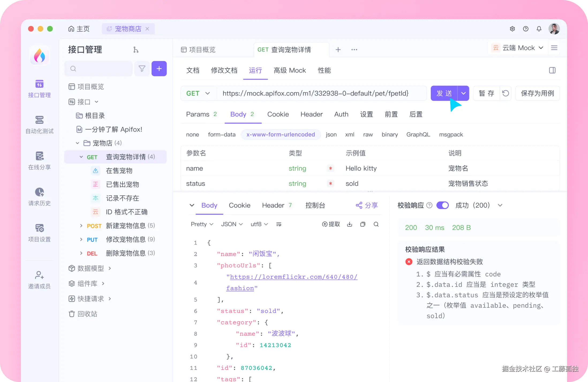Expand the POST 新建宠物信息 tree item

coord(81,226)
